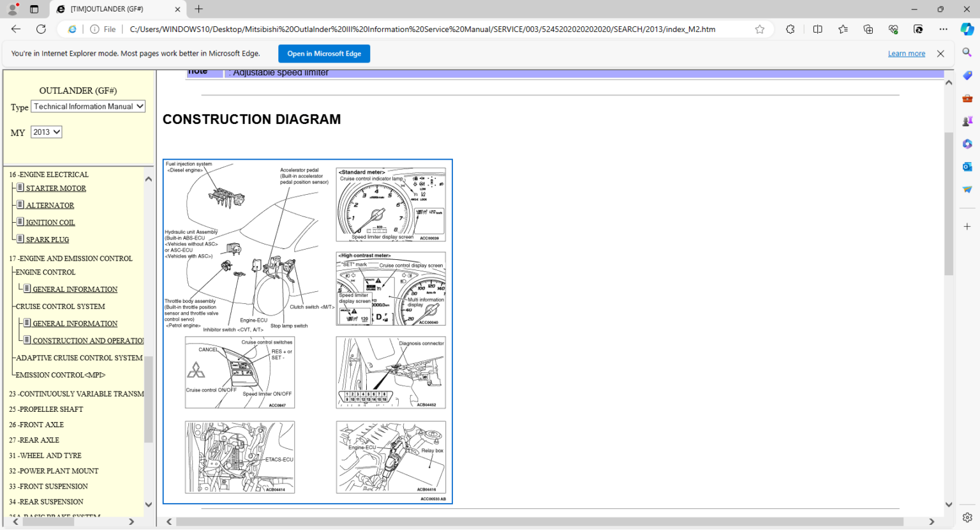This screenshot has width=980, height=530.
Task: Click the browser Refresh icon
Action: tap(41, 29)
